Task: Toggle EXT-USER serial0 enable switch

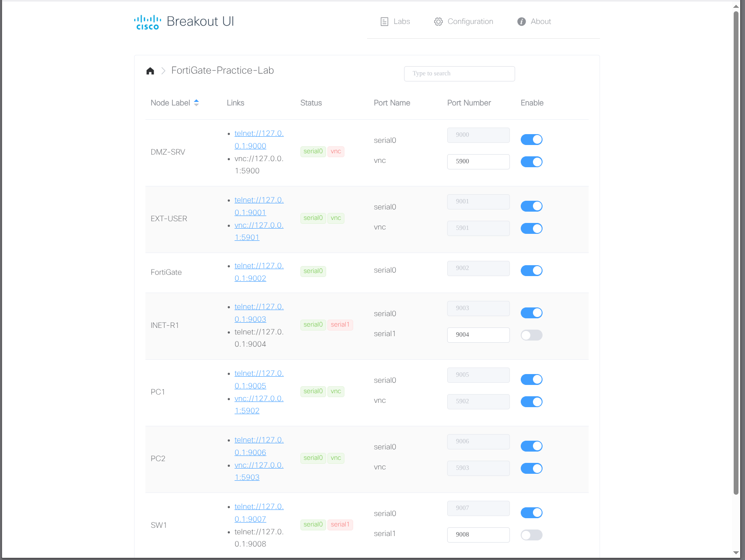Action: tap(532, 206)
